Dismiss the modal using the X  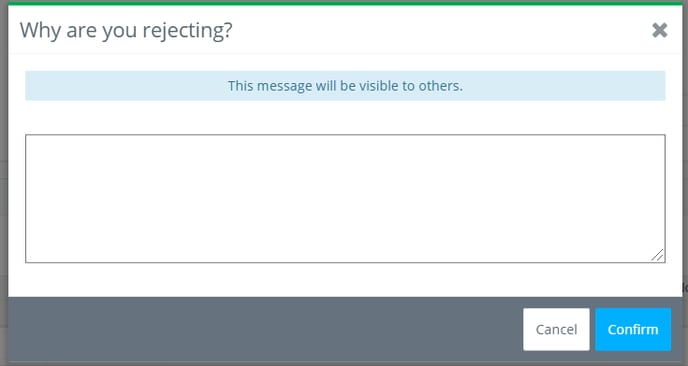point(659,30)
